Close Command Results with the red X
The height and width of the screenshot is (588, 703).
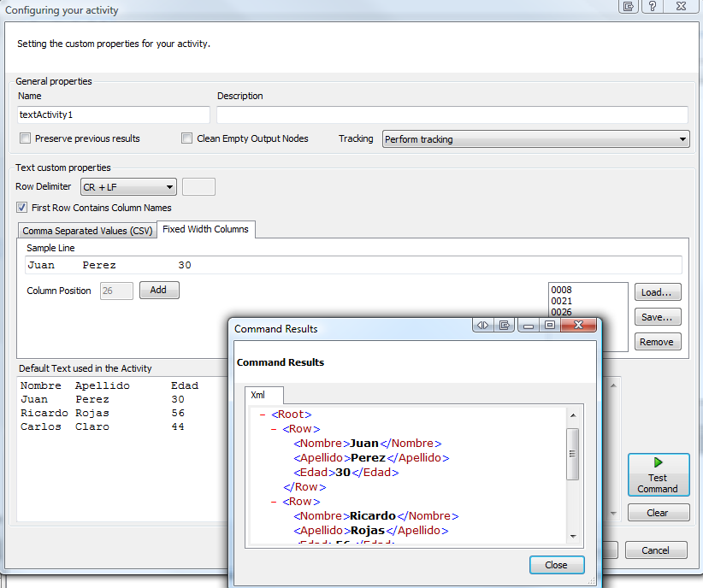pos(578,325)
